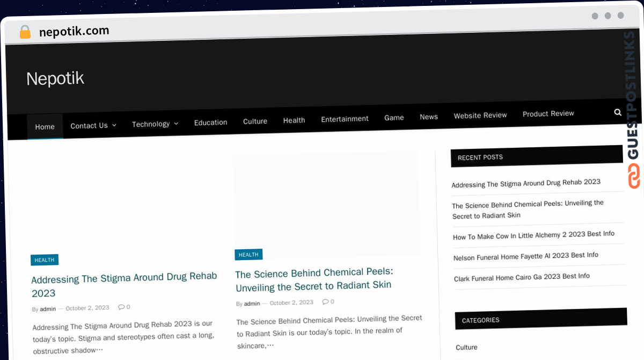Click HEALTH tag above Chemical Peels post

(248, 255)
